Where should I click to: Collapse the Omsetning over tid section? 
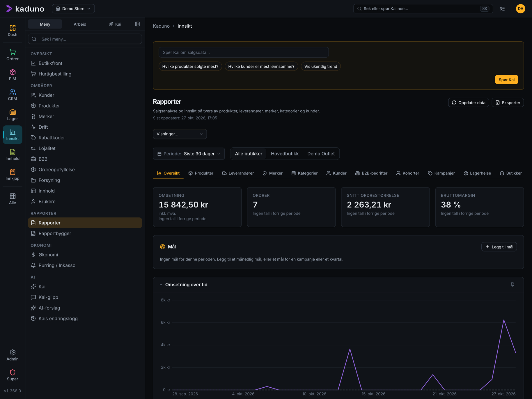coord(161,285)
